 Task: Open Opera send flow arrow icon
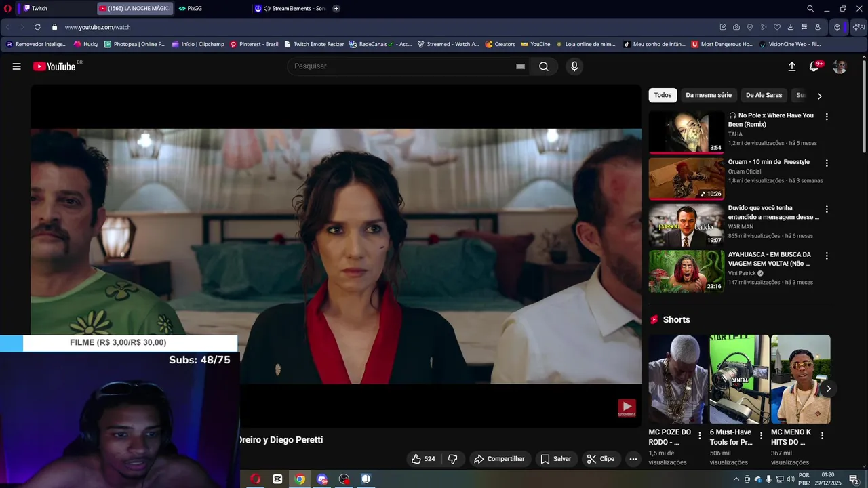764,27
